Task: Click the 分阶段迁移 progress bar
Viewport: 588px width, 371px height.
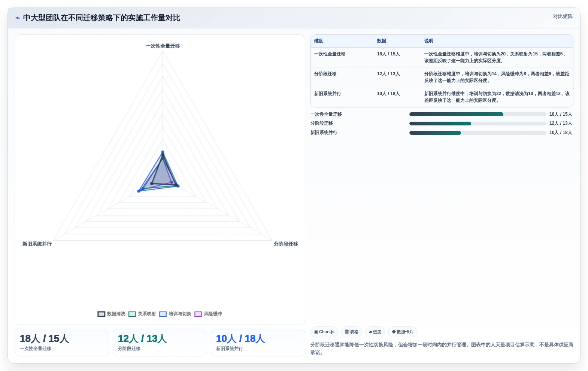Action: point(478,124)
